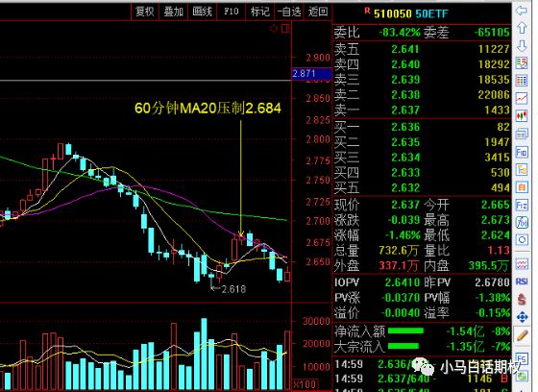Toggle the 自选 watchlist button
Viewport: 538px width, 392px height.
click(289, 12)
